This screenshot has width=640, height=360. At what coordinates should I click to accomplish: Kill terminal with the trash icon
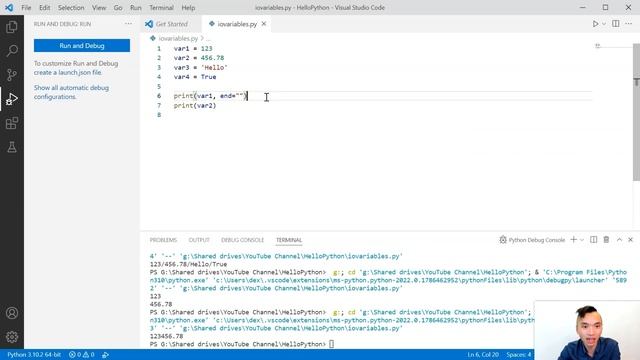(x=606, y=240)
